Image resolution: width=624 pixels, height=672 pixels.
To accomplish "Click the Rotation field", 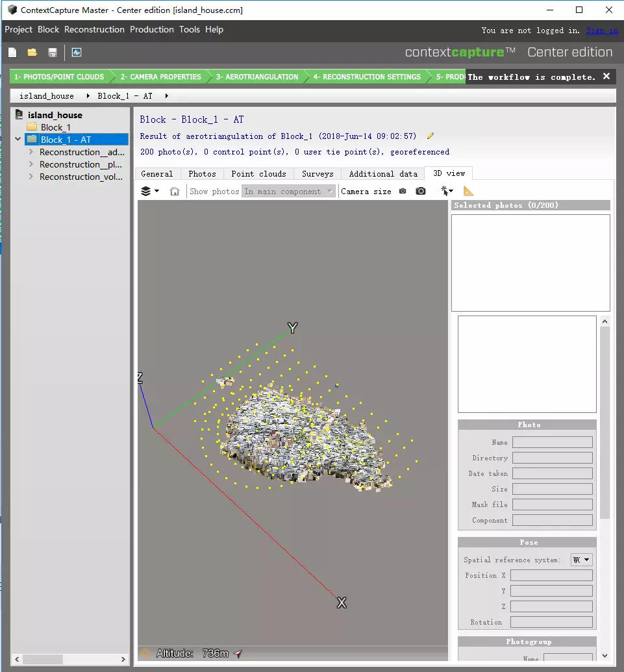I will [551, 622].
